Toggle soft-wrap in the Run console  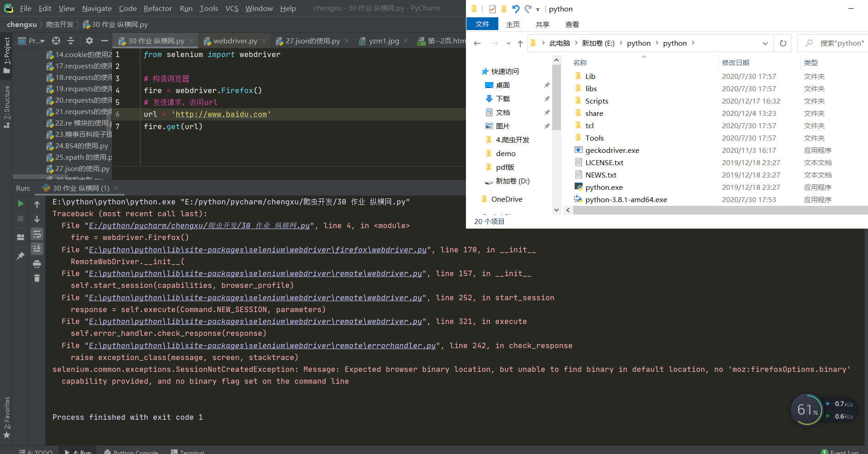pyautogui.click(x=37, y=234)
